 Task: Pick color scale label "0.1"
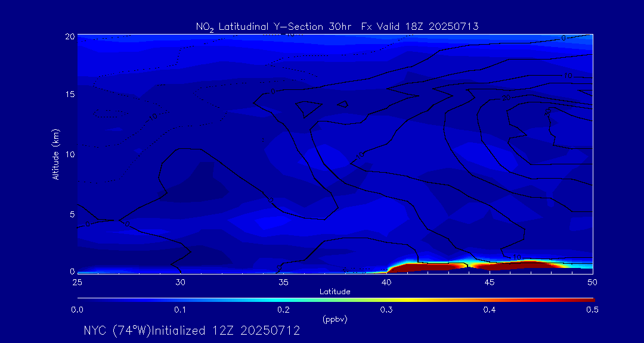coord(180,310)
